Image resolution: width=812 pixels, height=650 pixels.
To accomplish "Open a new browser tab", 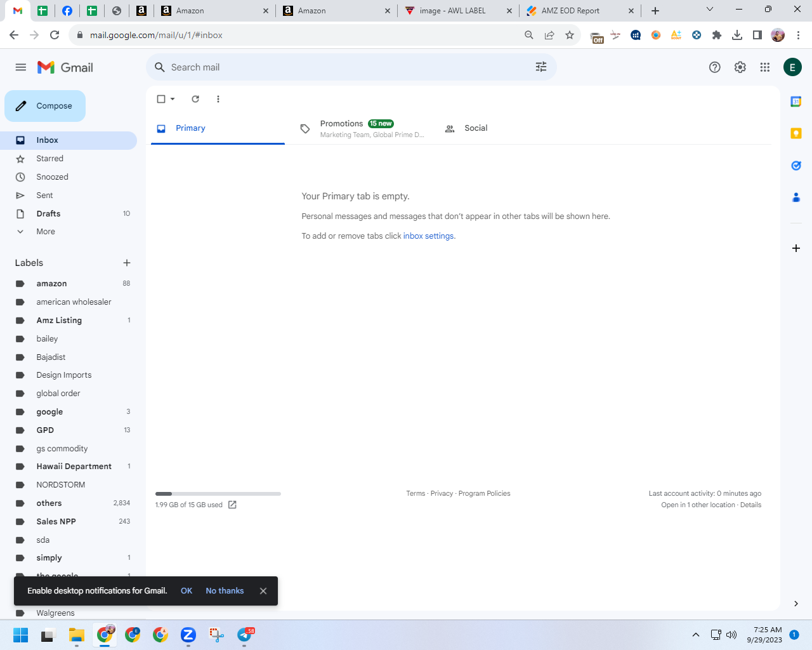I will pyautogui.click(x=655, y=11).
